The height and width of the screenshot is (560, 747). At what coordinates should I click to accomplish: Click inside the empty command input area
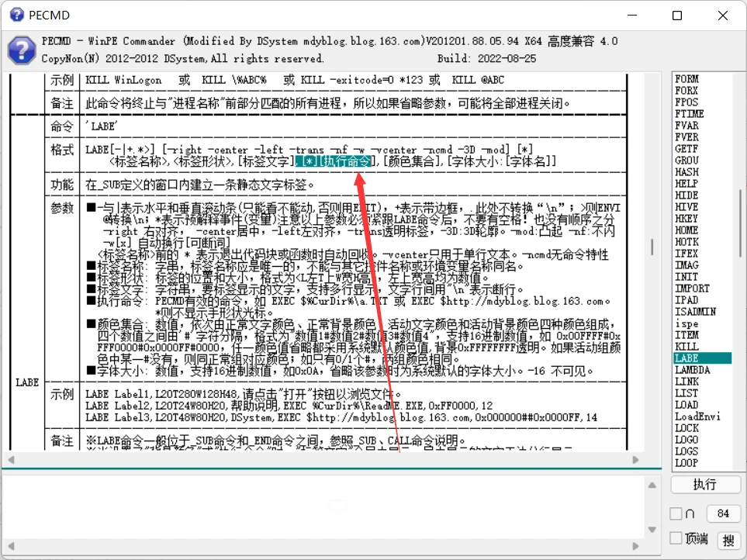[324, 507]
